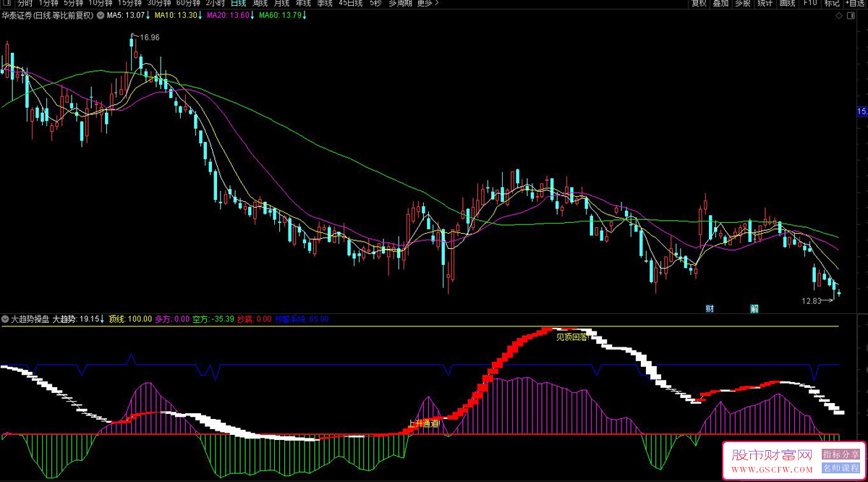
Task: Click the 名师课程 link
Action: (x=841, y=468)
